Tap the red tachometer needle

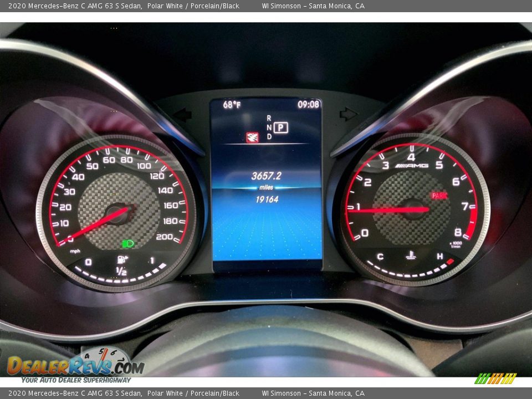(388, 210)
